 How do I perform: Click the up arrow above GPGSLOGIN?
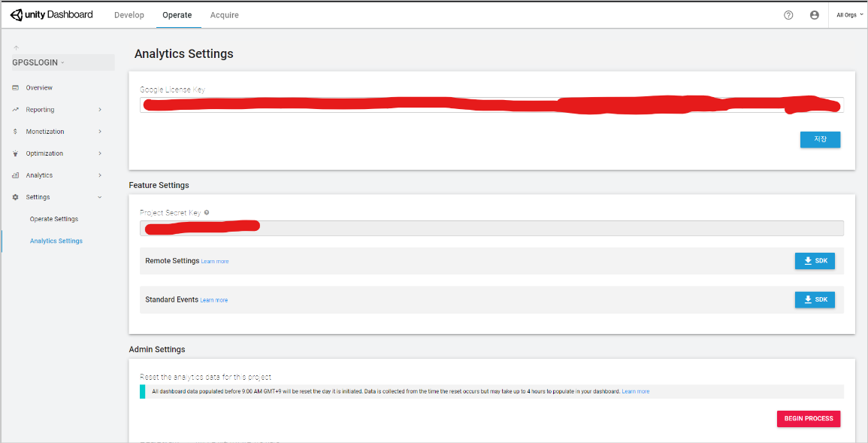(x=16, y=48)
